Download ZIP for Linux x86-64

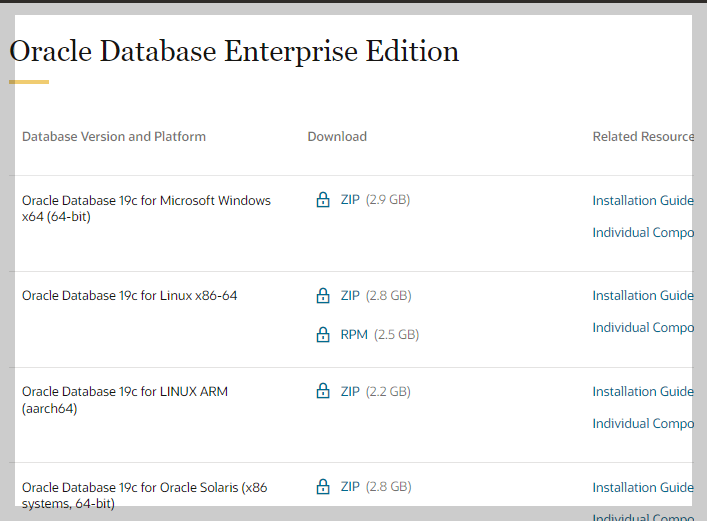pyautogui.click(x=350, y=296)
